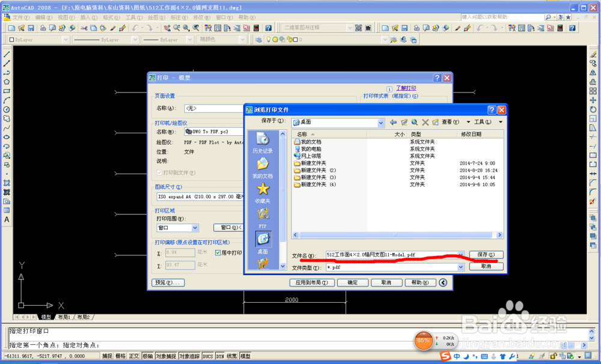Expand the 保存于 location dropdown
This screenshot has width=601, height=364.
coord(380,123)
